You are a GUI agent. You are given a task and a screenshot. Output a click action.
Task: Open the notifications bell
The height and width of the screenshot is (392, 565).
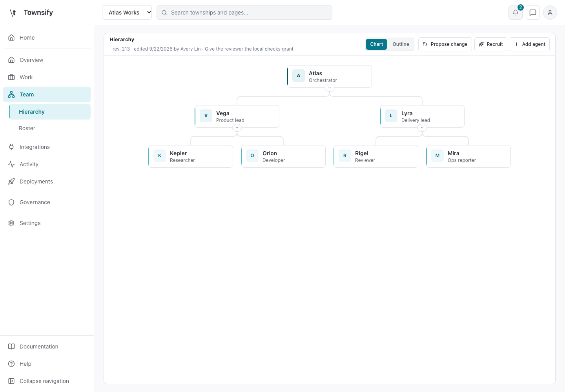[x=516, y=13]
